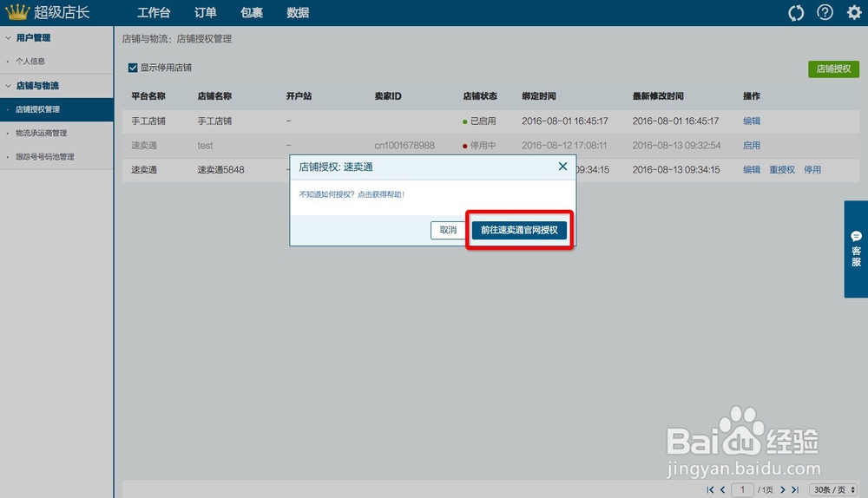This screenshot has width=868, height=498.
Task: Click the 最新修改时间 column header
Action: tap(658, 95)
